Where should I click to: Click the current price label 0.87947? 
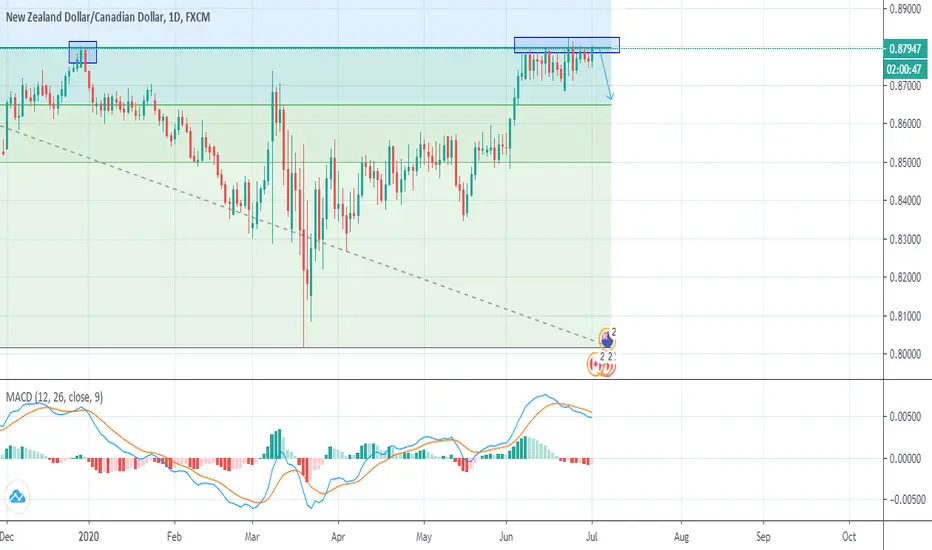pos(906,49)
